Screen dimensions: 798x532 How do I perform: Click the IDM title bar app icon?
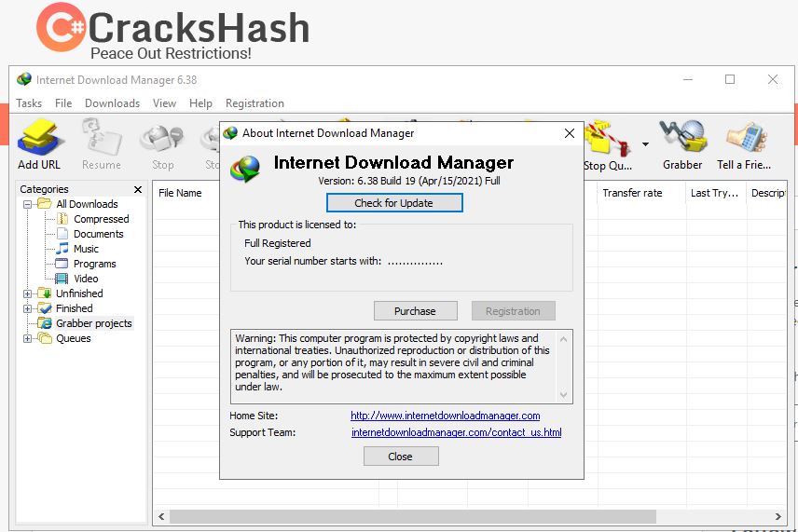(24, 79)
